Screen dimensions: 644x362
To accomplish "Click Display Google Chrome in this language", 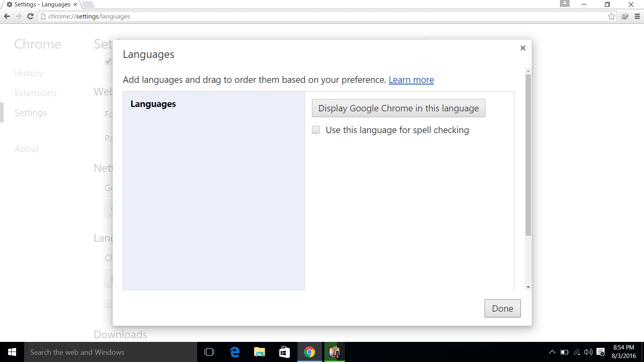I will (x=398, y=108).
